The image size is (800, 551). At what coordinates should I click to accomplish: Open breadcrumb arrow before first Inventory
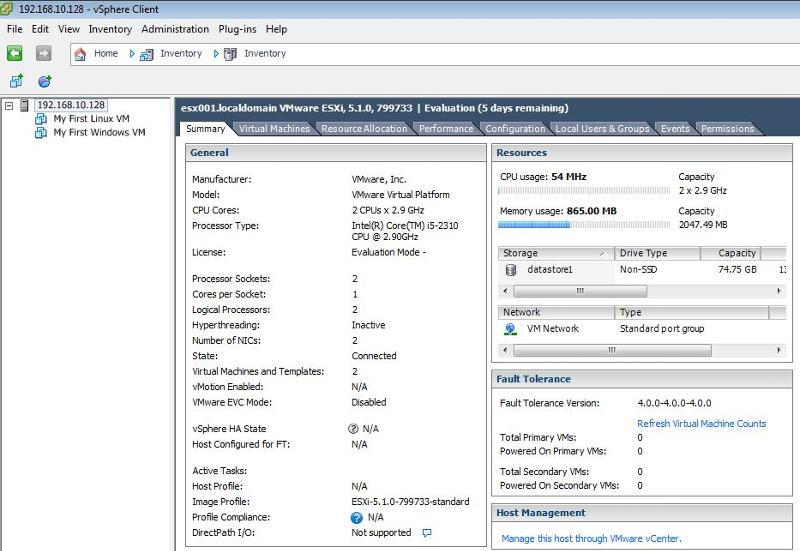(x=132, y=54)
